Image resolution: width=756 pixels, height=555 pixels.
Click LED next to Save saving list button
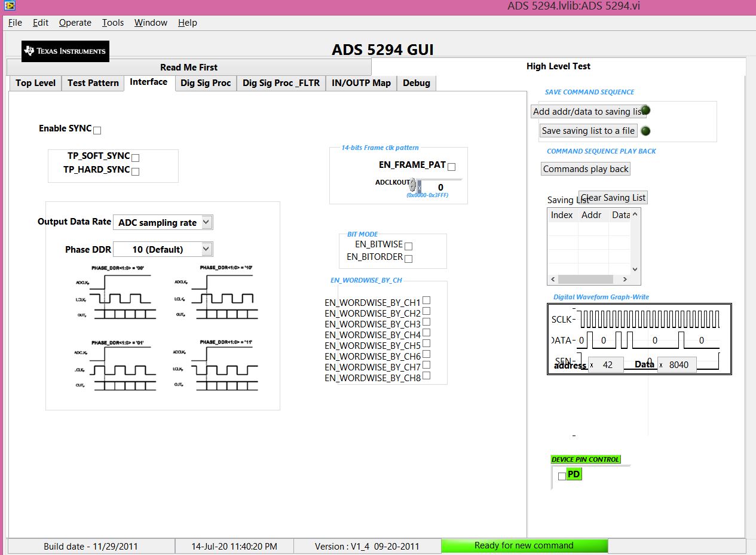tap(645, 131)
